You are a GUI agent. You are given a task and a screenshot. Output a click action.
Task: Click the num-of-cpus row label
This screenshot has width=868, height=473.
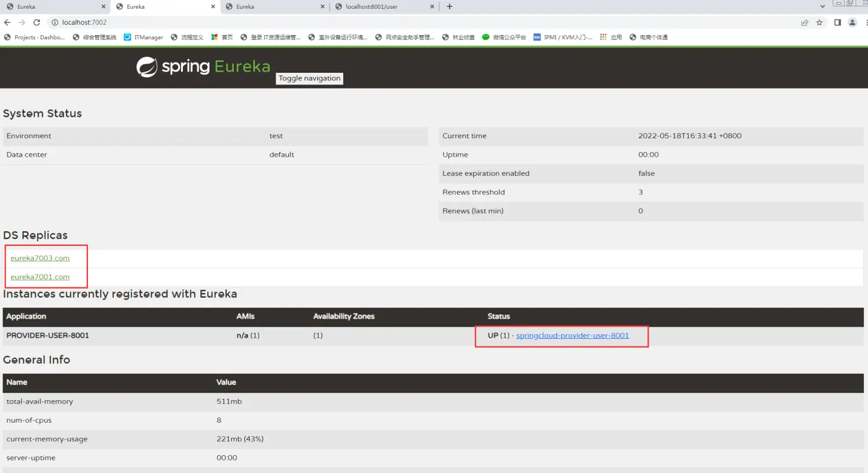pos(29,420)
